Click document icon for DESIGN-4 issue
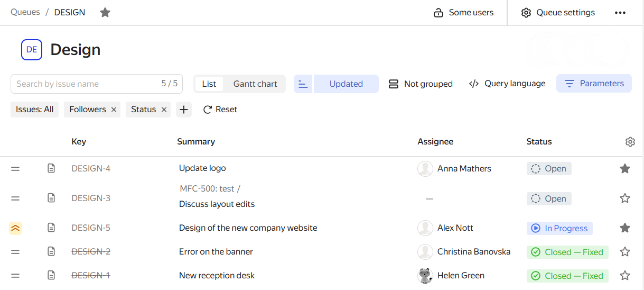The image size is (644, 290). (x=51, y=169)
